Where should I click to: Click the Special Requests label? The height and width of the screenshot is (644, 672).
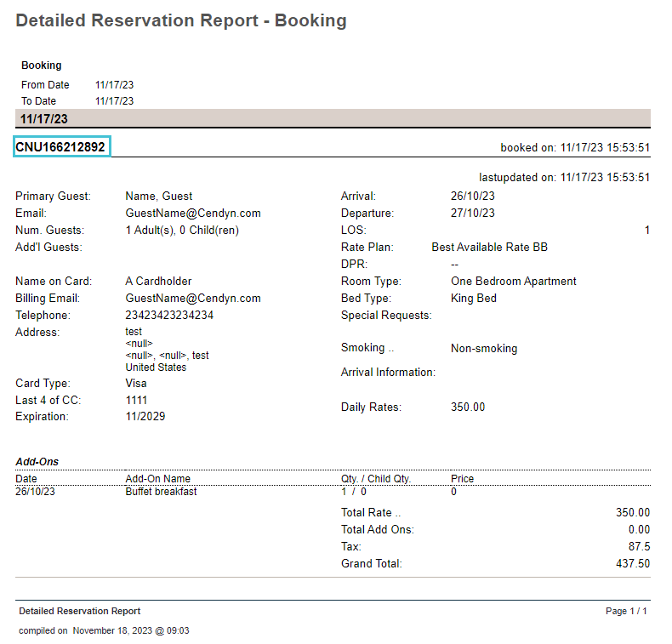click(x=386, y=316)
